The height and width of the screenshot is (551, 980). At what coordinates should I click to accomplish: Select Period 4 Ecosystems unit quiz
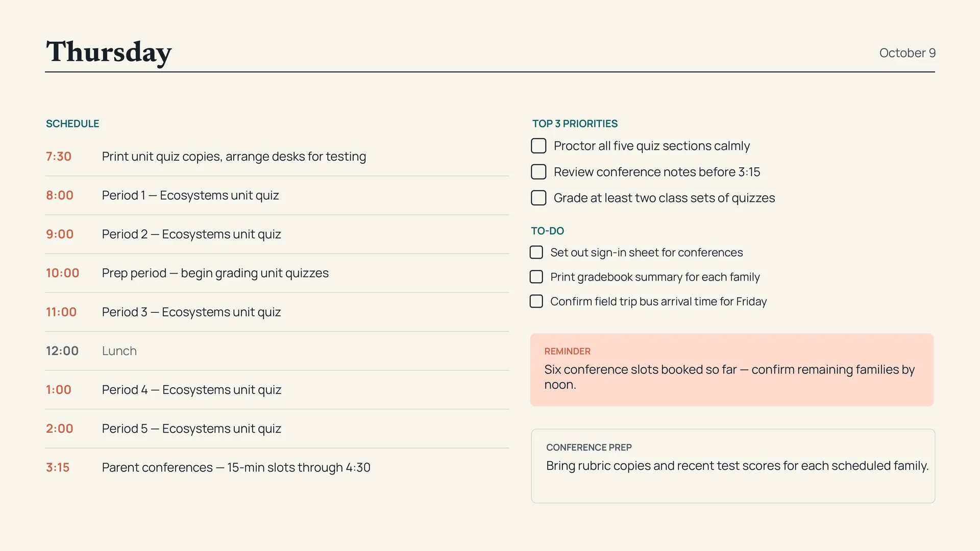277,390
